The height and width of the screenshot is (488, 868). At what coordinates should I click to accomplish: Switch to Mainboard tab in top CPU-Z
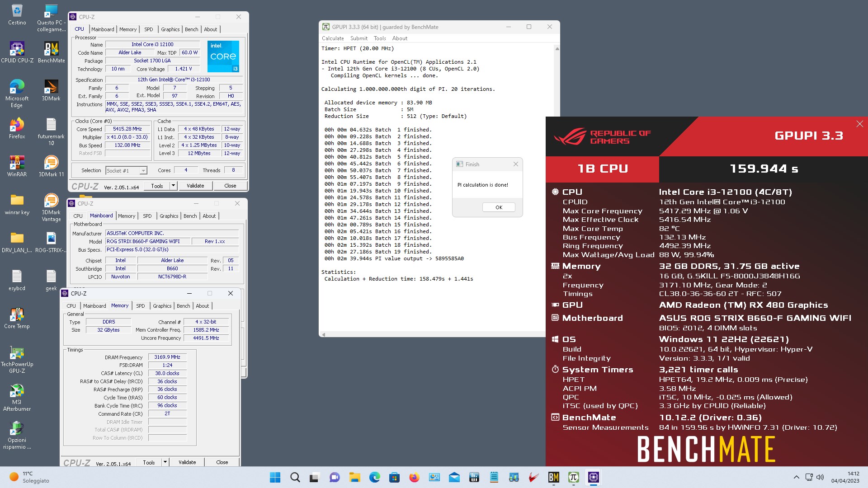pyautogui.click(x=103, y=29)
